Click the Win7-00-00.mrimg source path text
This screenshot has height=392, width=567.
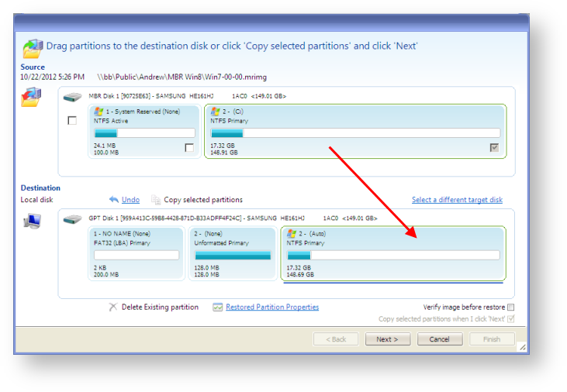[182, 77]
